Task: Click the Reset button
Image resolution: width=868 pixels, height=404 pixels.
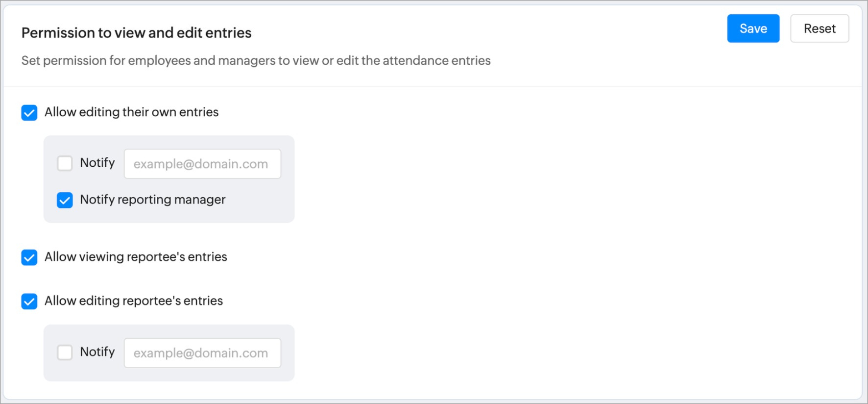Action: pos(819,29)
